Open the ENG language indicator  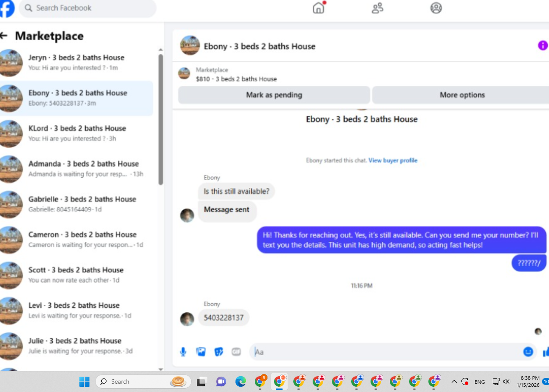coord(480,381)
